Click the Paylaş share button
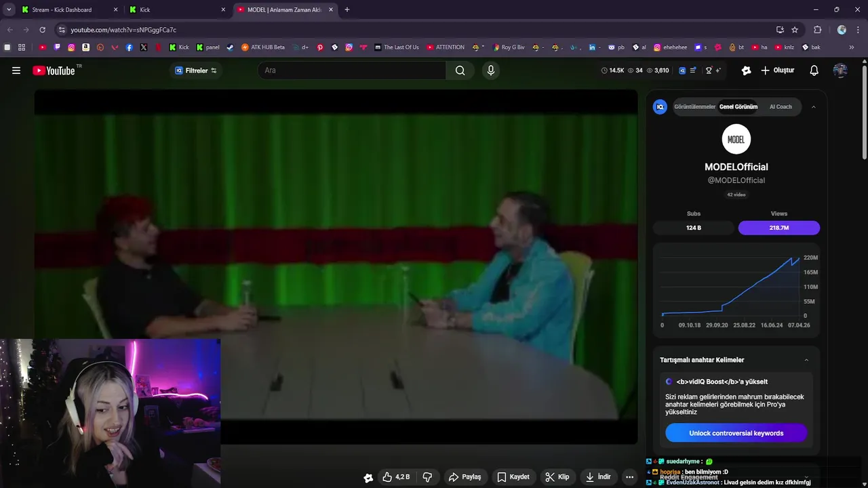The height and width of the screenshot is (488, 868). coord(465,477)
